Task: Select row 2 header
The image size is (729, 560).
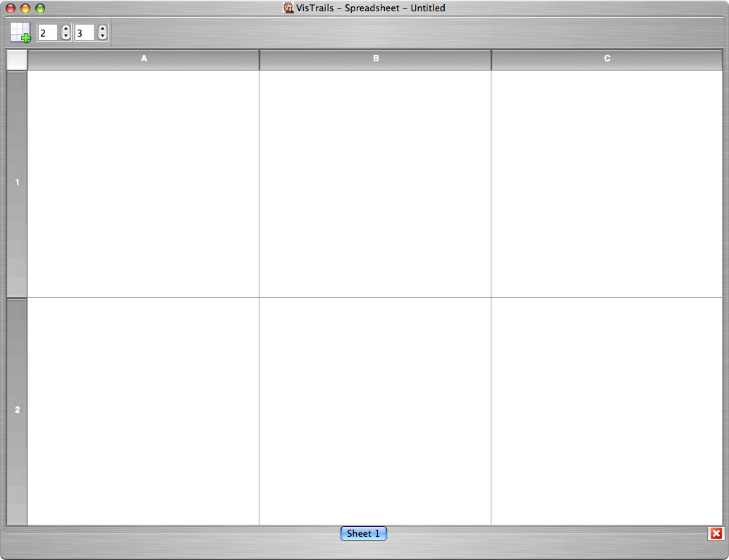Action: click(17, 411)
